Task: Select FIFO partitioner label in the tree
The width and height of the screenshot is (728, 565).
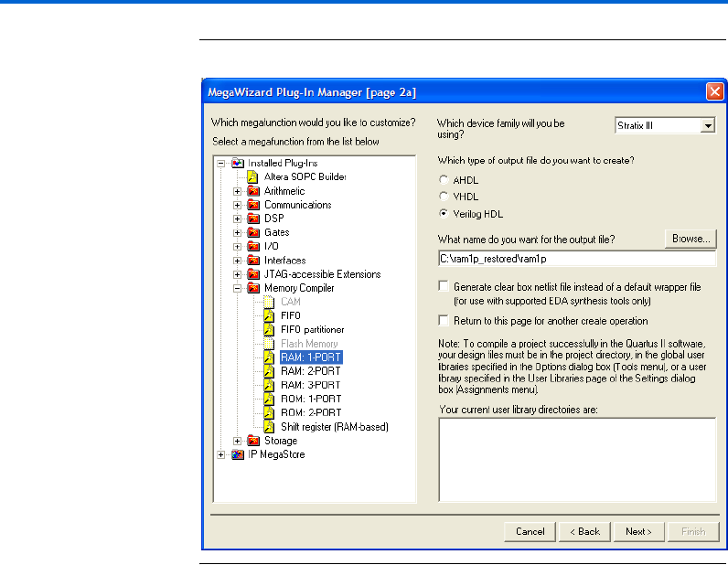Action: pyautogui.click(x=313, y=330)
